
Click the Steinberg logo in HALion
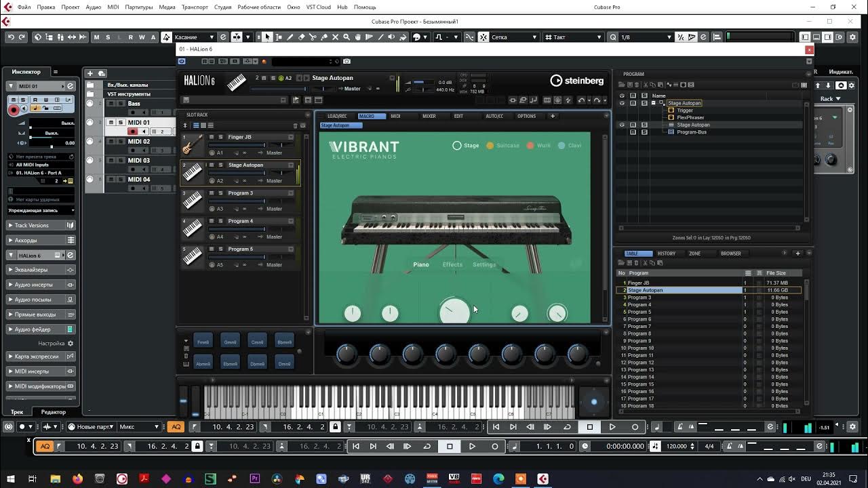click(576, 81)
